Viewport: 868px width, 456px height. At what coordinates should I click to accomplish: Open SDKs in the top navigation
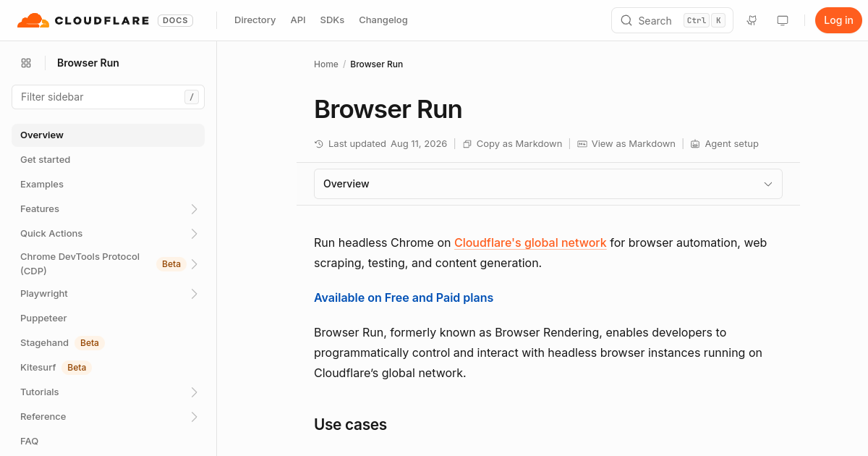pyautogui.click(x=332, y=20)
